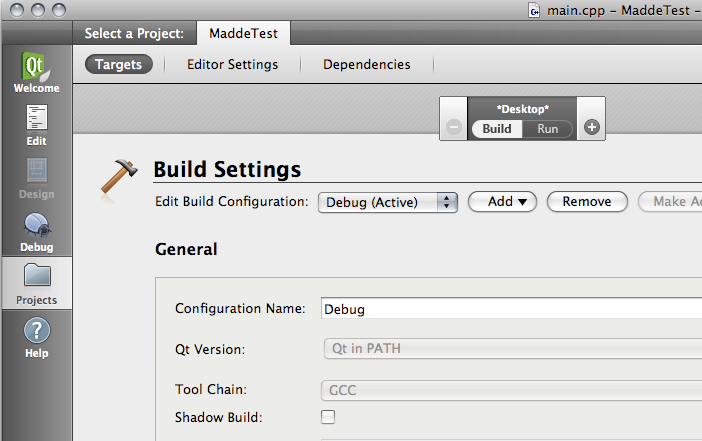Open the Qt Version combo box
The image size is (702, 441).
tap(512, 349)
